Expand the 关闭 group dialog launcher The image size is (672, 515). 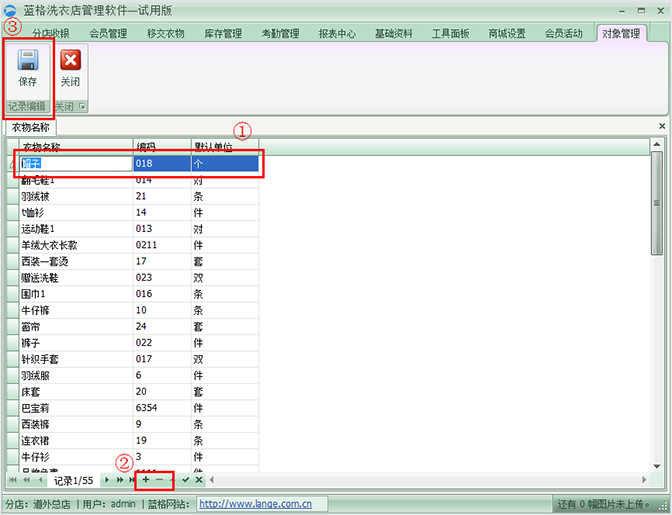tap(83, 106)
